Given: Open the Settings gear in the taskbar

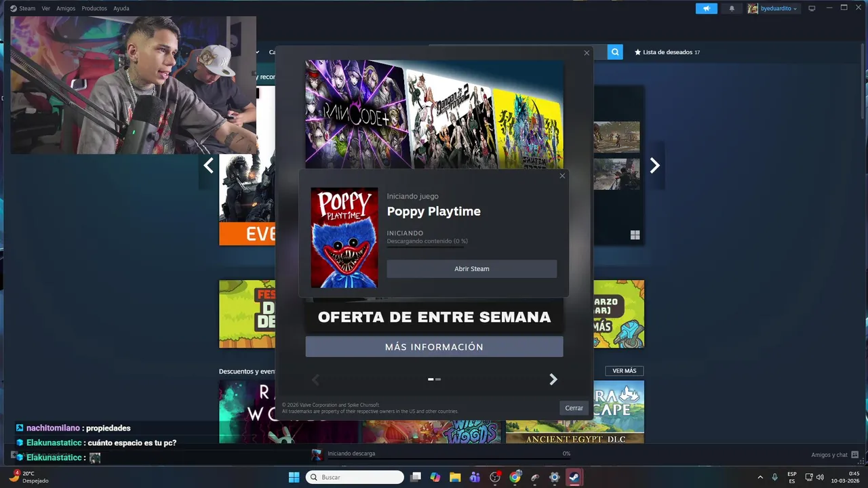Looking at the screenshot, I should tap(554, 477).
